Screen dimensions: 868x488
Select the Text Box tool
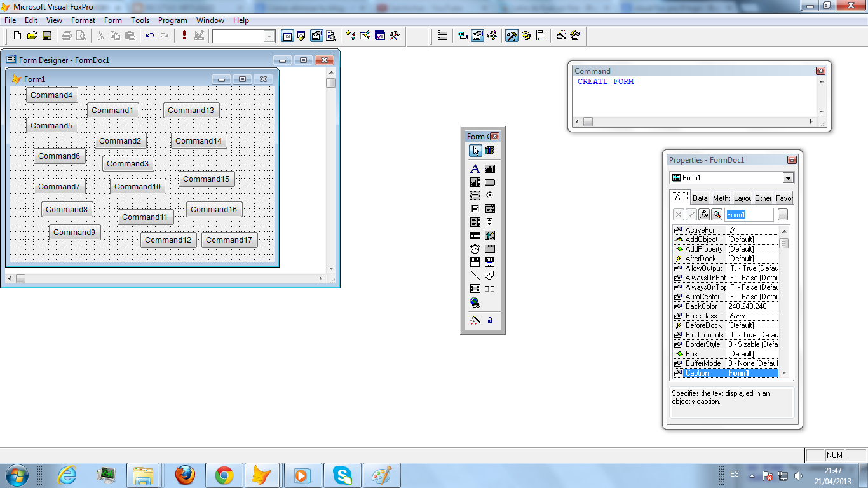click(489, 168)
